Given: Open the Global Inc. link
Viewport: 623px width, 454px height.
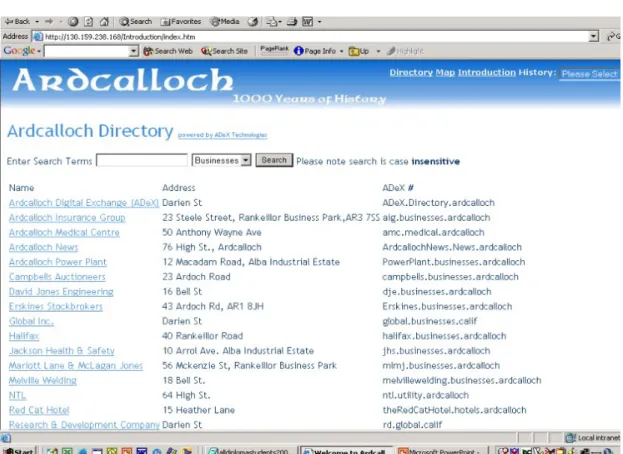Looking at the screenshot, I should (x=31, y=321).
